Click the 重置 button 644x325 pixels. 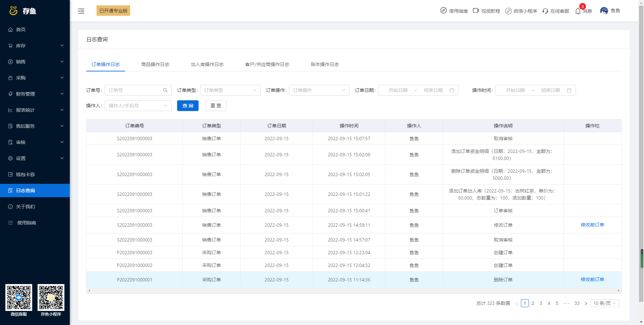click(x=216, y=106)
